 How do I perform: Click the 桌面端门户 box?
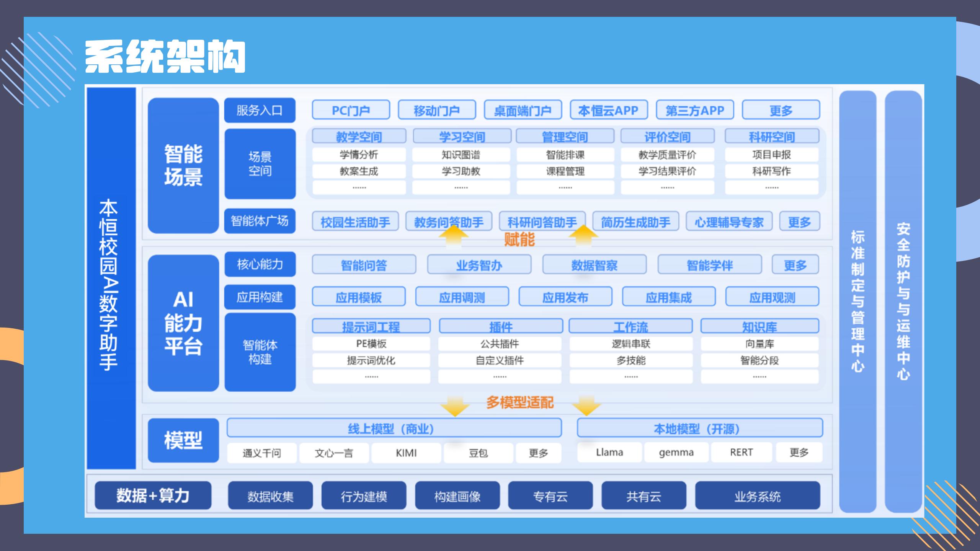coord(523,110)
